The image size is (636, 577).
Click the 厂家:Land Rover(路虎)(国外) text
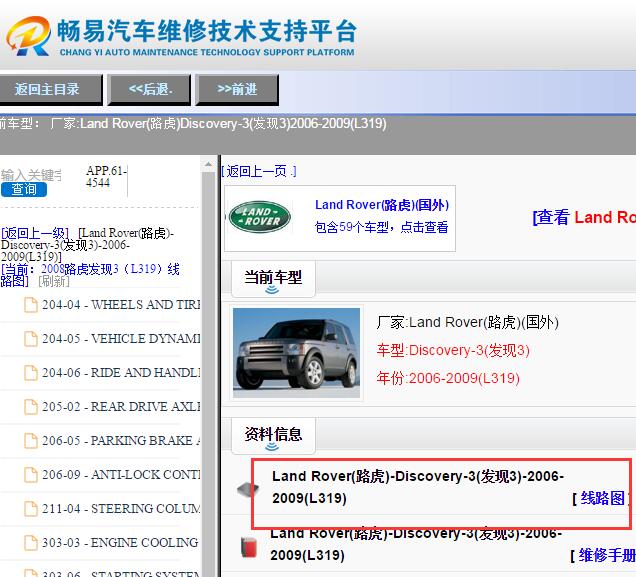(468, 323)
